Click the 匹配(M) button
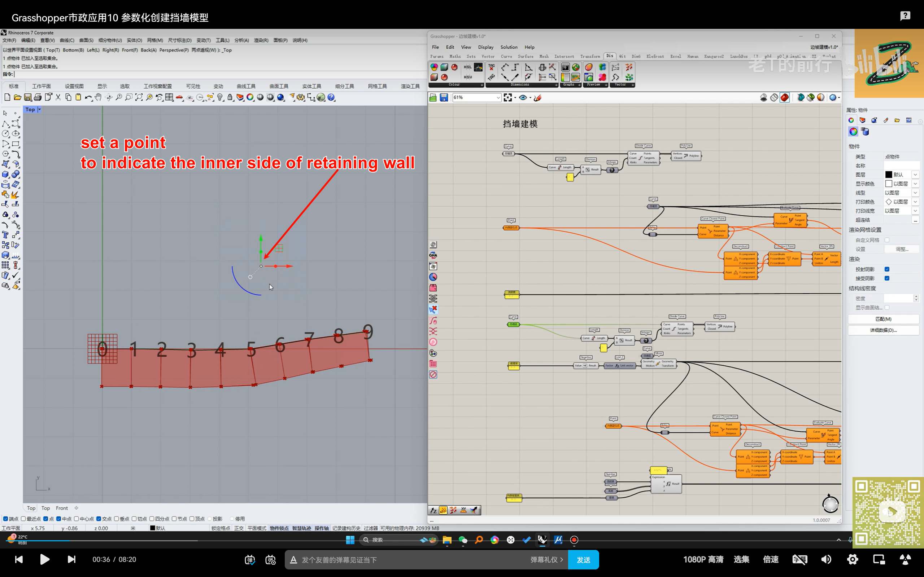 tap(883, 319)
